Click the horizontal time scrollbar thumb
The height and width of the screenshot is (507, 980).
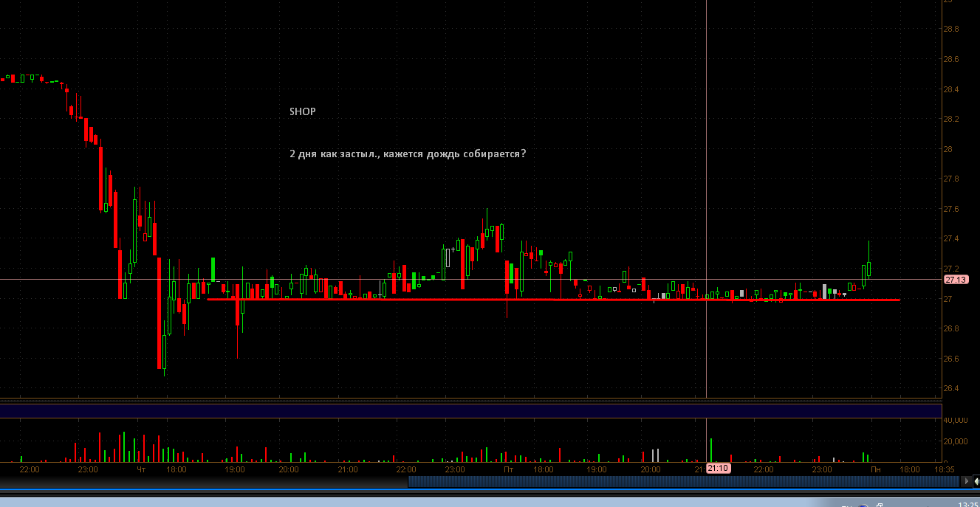pyautogui.click(x=685, y=481)
